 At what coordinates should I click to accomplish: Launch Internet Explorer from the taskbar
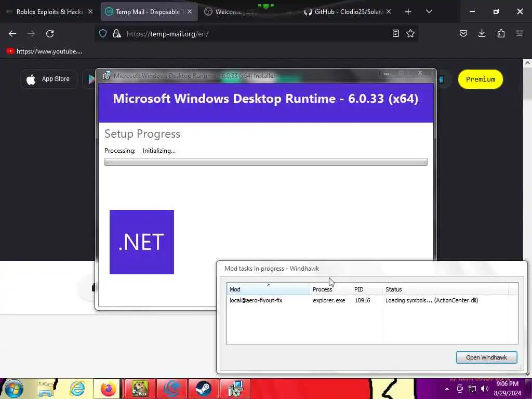click(x=77, y=389)
